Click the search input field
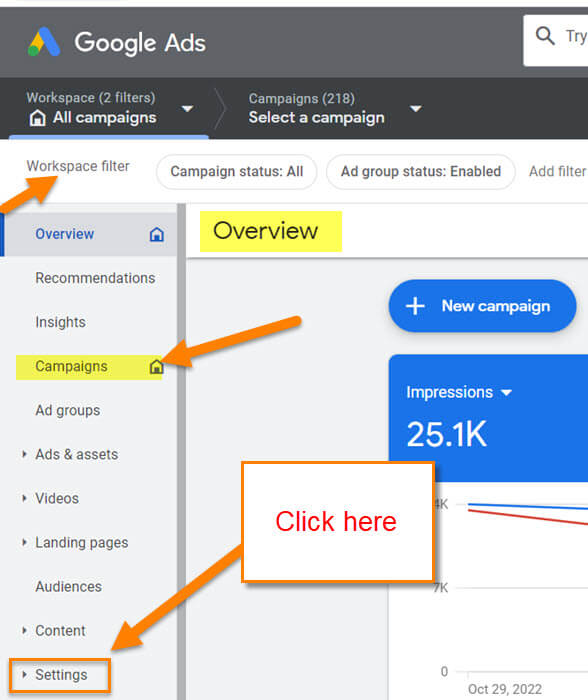 click(x=556, y=41)
